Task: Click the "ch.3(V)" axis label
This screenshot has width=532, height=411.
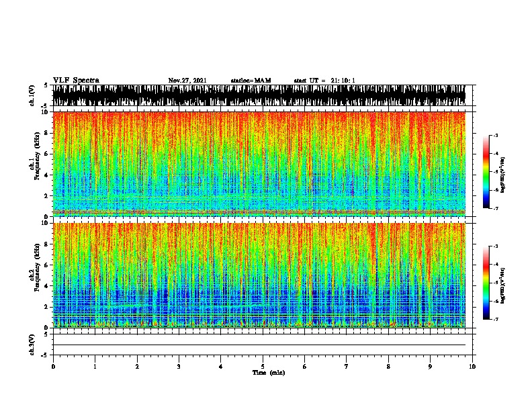Action: pos(32,345)
